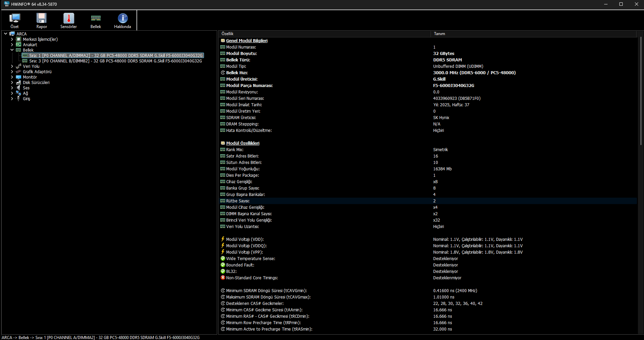
Task: Click the Bellek memory toolbar icon
Action: [96, 18]
